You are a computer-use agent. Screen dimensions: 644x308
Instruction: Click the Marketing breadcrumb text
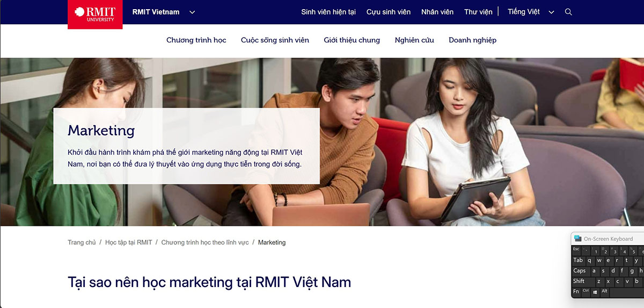pos(272,242)
